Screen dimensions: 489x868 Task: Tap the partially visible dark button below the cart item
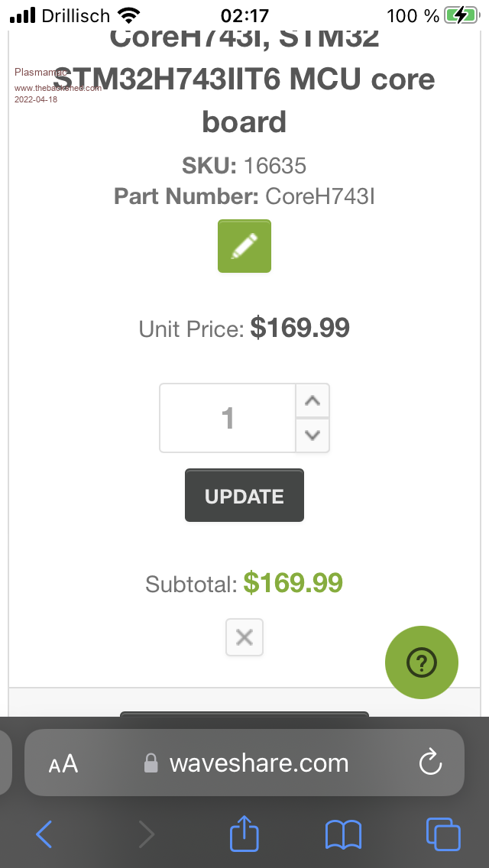(x=244, y=714)
